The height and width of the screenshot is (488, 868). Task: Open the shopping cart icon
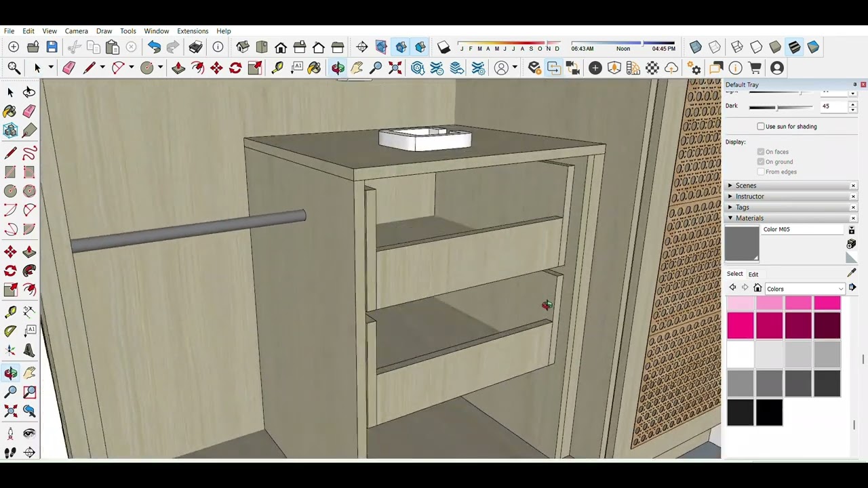point(755,68)
